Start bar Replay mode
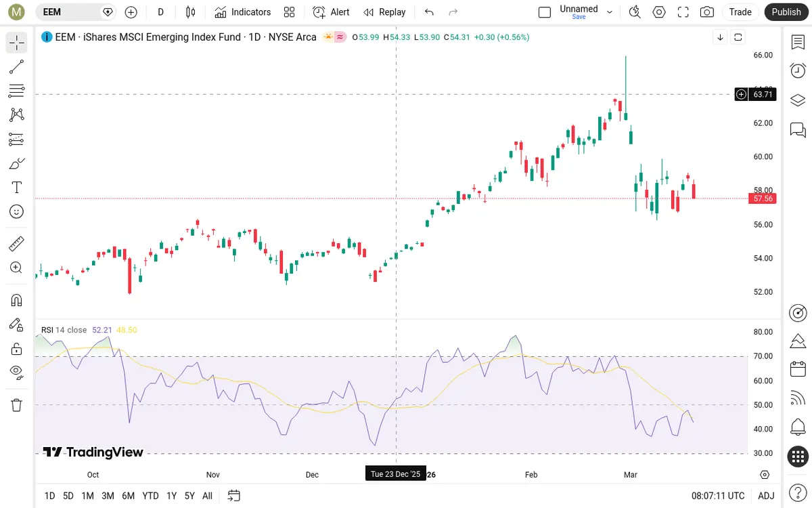The height and width of the screenshot is (508, 812). pyautogui.click(x=384, y=12)
